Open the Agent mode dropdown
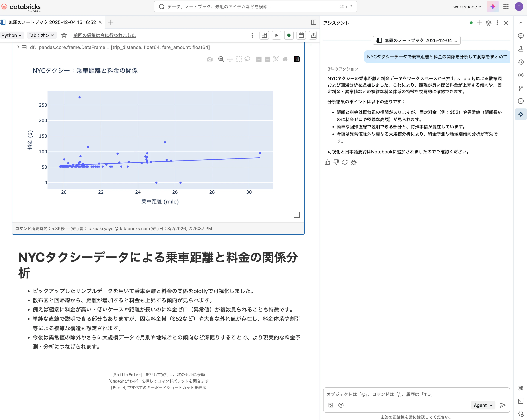527x420 pixels. pyautogui.click(x=483, y=405)
